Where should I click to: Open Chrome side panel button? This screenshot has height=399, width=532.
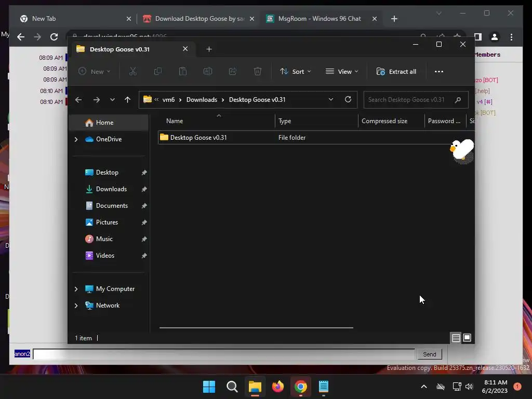[478, 37]
